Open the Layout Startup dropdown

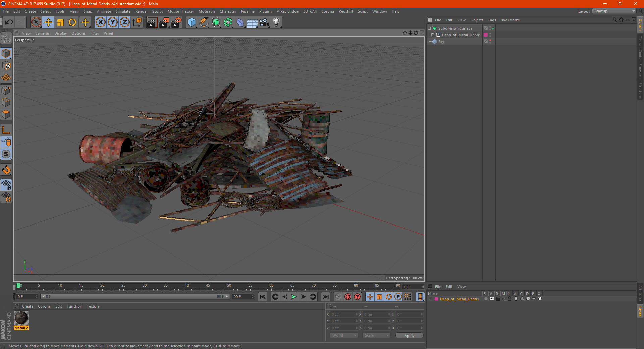click(x=614, y=11)
